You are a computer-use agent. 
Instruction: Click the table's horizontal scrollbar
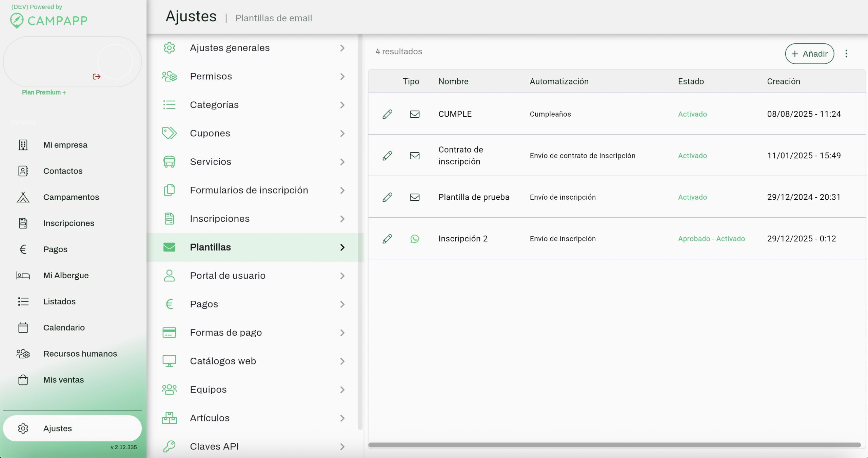[x=614, y=445]
